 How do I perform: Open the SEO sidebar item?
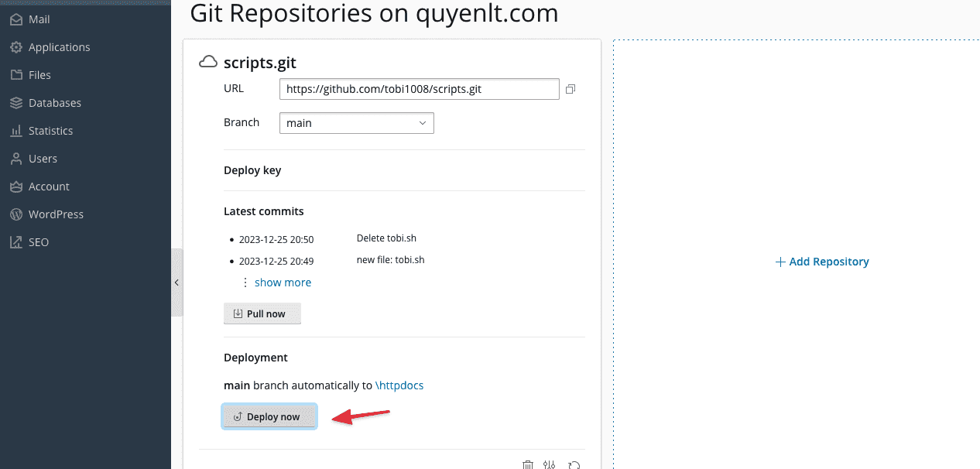pyautogui.click(x=38, y=242)
